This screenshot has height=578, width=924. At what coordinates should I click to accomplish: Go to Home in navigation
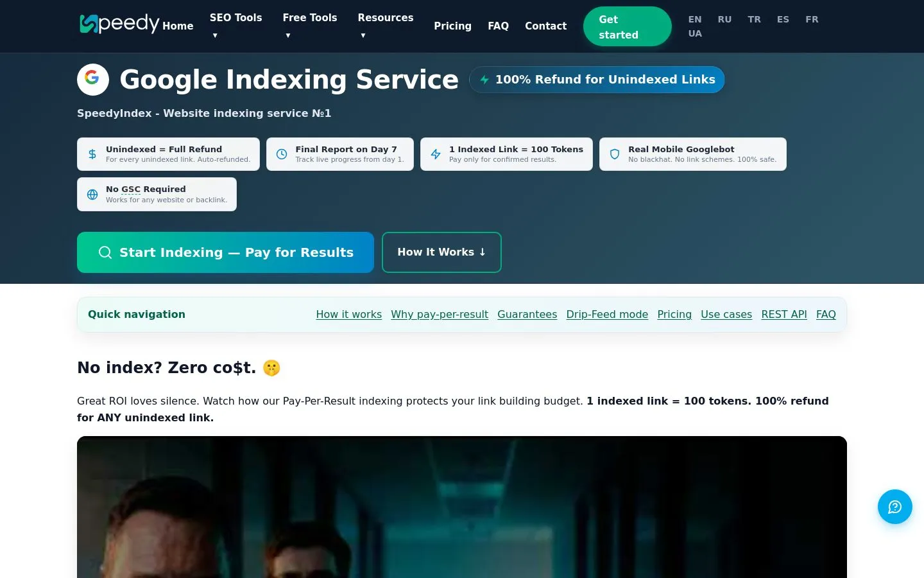tap(178, 26)
